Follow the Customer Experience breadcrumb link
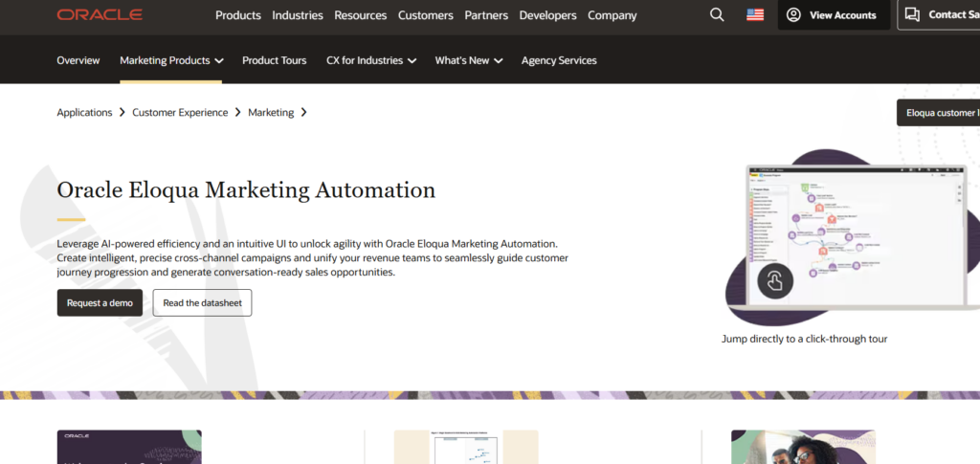The height and width of the screenshot is (464, 980). 180,113
